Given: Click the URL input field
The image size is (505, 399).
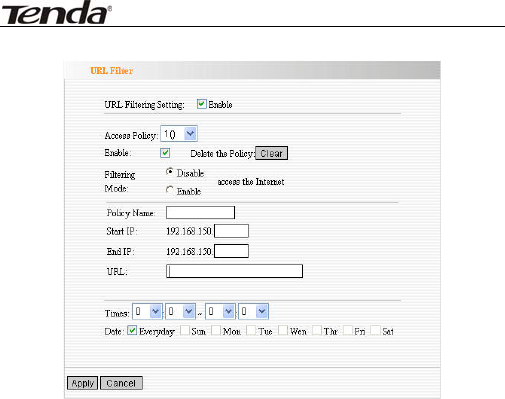Looking at the screenshot, I should pos(234,271).
